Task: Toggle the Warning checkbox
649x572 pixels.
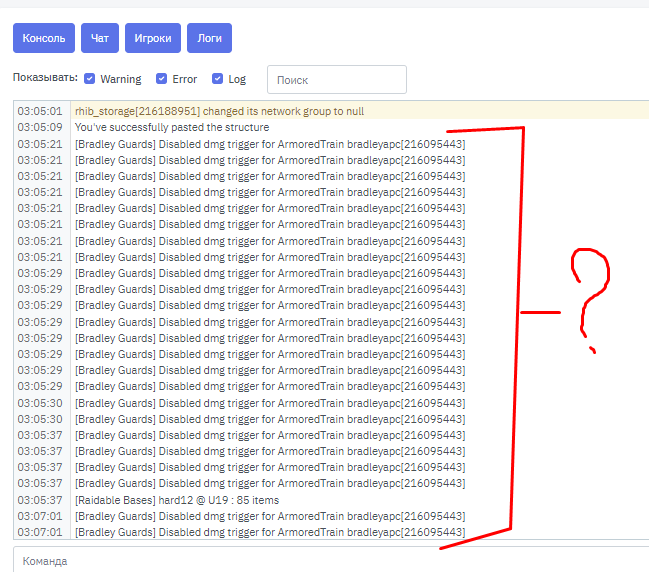Action: pyautogui.click(x=90, y=79)
